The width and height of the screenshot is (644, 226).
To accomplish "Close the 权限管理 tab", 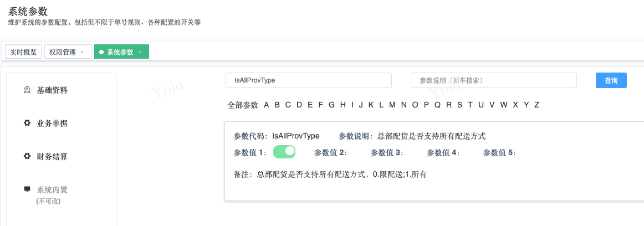I will coord(82,52).
